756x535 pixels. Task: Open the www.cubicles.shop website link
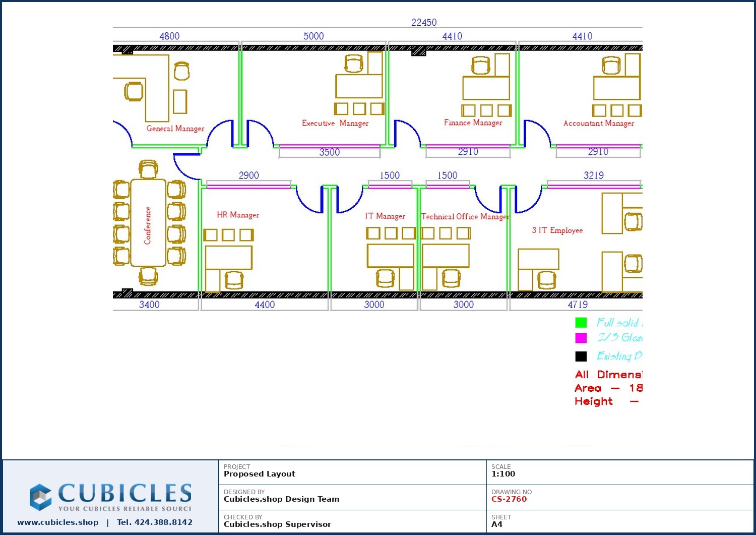click(x=58, y=522)
